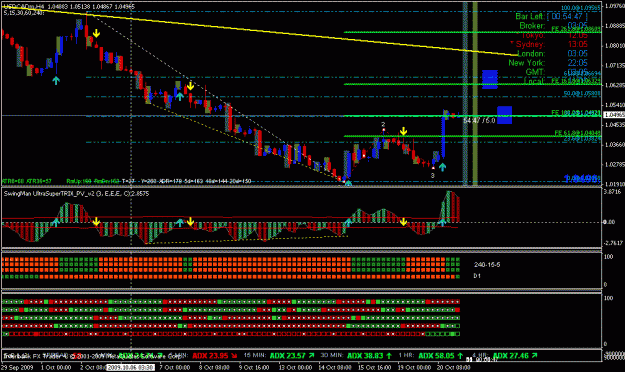Click cyan up arrow below 1 Oct price low
The width and height of the screenshot is (625, 372).
pyautogui.click(x=56, y=81)
